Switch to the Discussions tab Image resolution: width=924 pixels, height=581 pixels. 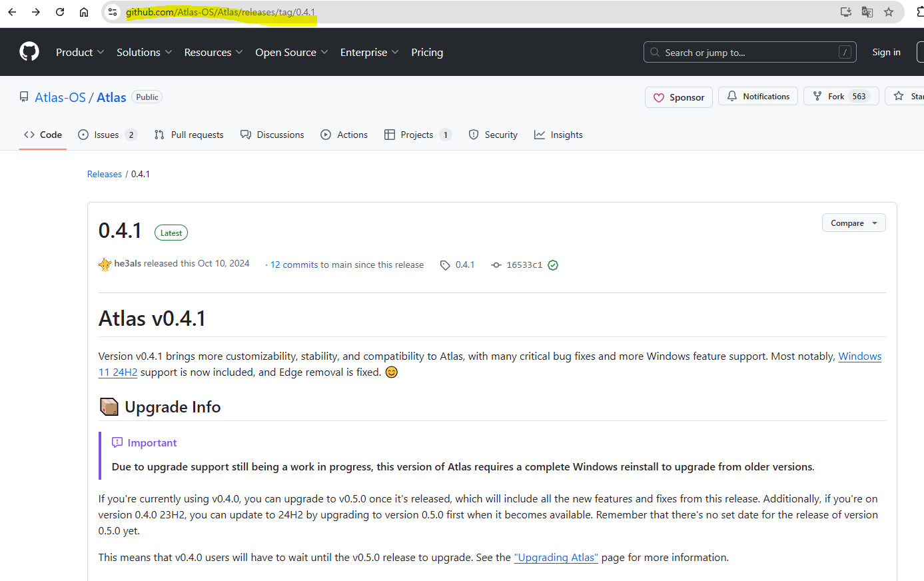pyautogui.click(x=272, y=135)
